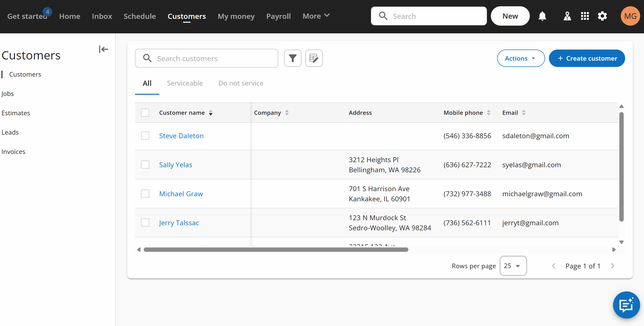Open the customer filter funnel

tap(292, 58)
